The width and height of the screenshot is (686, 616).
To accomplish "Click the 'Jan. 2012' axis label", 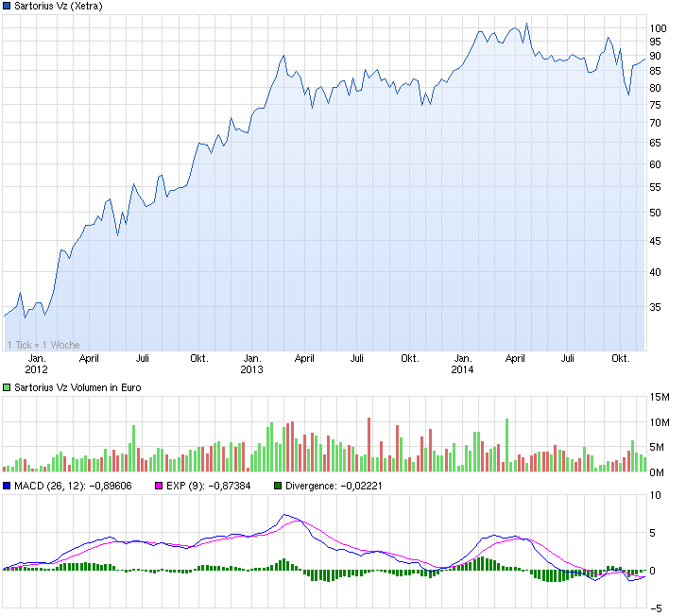I will click(36, 364).
